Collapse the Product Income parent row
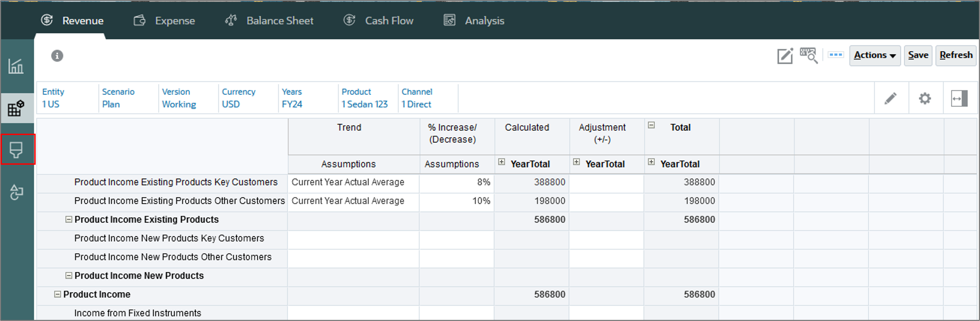980x321 pixels. (x=57, y=294)
